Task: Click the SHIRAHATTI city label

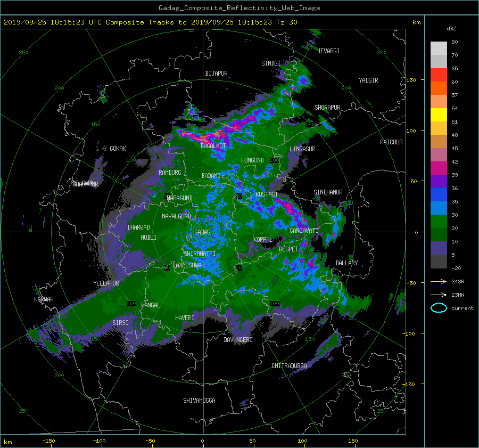Action: click(x=200, y=254)
